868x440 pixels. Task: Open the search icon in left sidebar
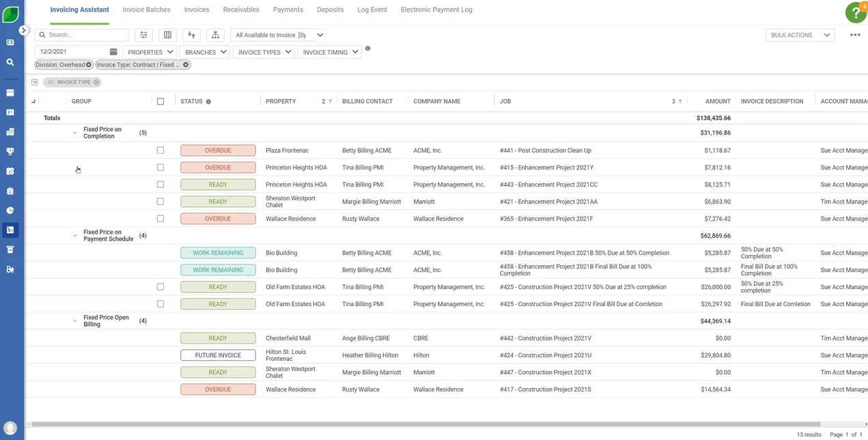click(10, 61)
